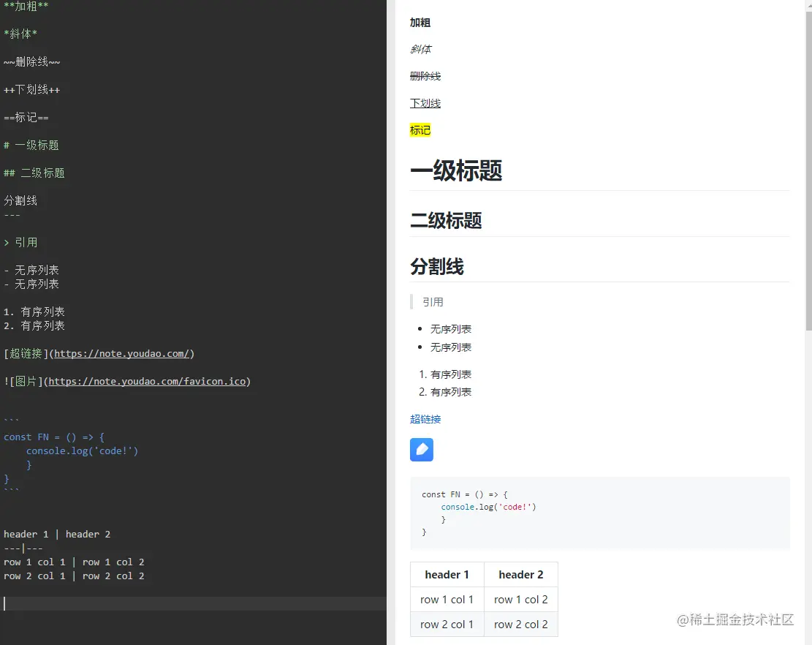The height and width of the screenshot is (645, 812).
Task: Open the blue 超链接 link in preview
Action: pyautogui.click(x=425, y=419)
